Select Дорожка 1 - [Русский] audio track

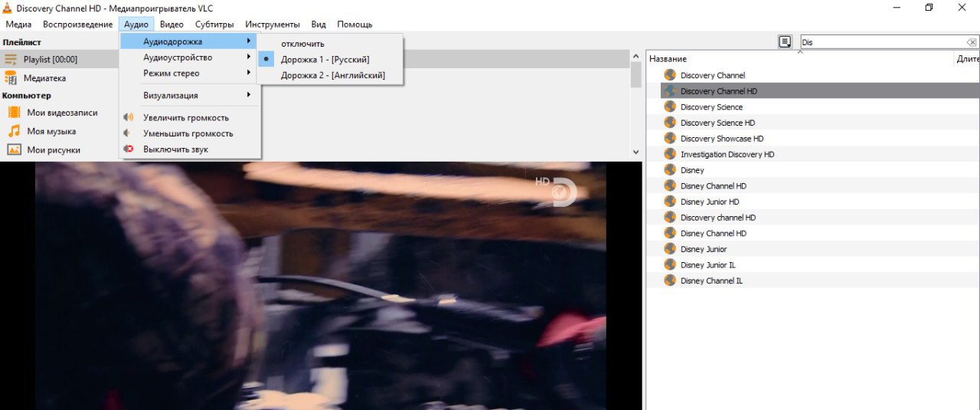tap(330, 60)
